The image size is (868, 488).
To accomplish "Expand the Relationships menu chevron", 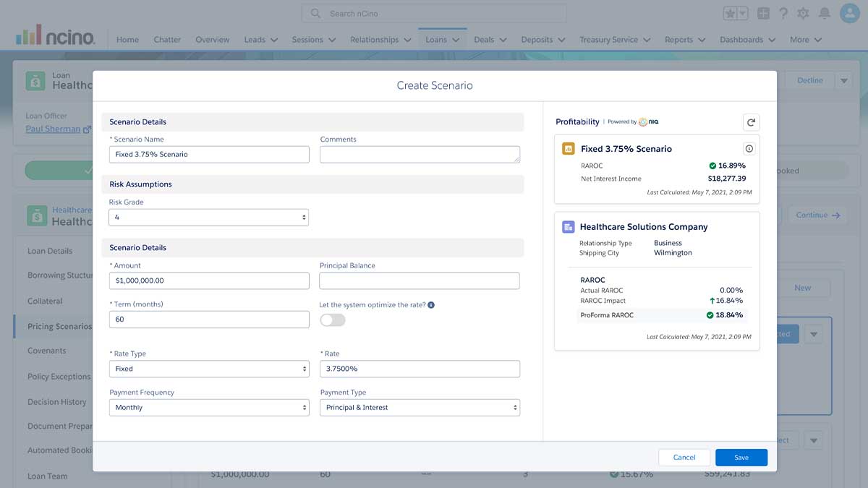I will [407, 40].
